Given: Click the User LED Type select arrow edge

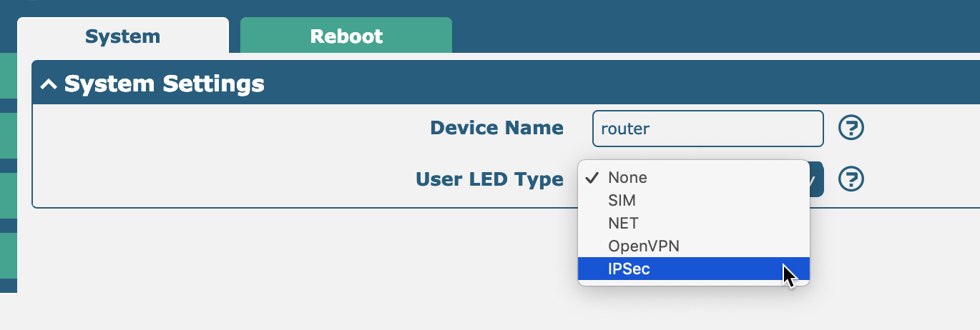Looking at the screenshot, I should click(x=817, y=179).
